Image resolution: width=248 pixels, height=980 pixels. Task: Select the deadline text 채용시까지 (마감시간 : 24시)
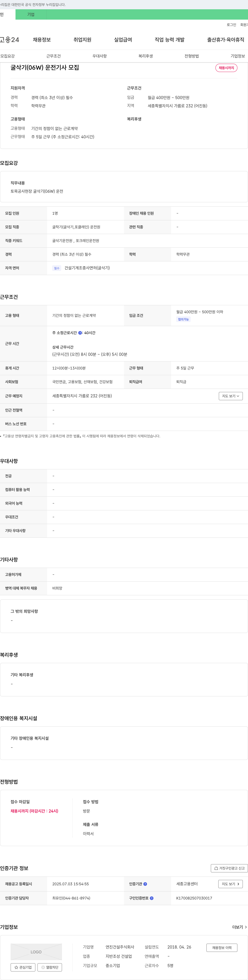(x=34, y=811)
